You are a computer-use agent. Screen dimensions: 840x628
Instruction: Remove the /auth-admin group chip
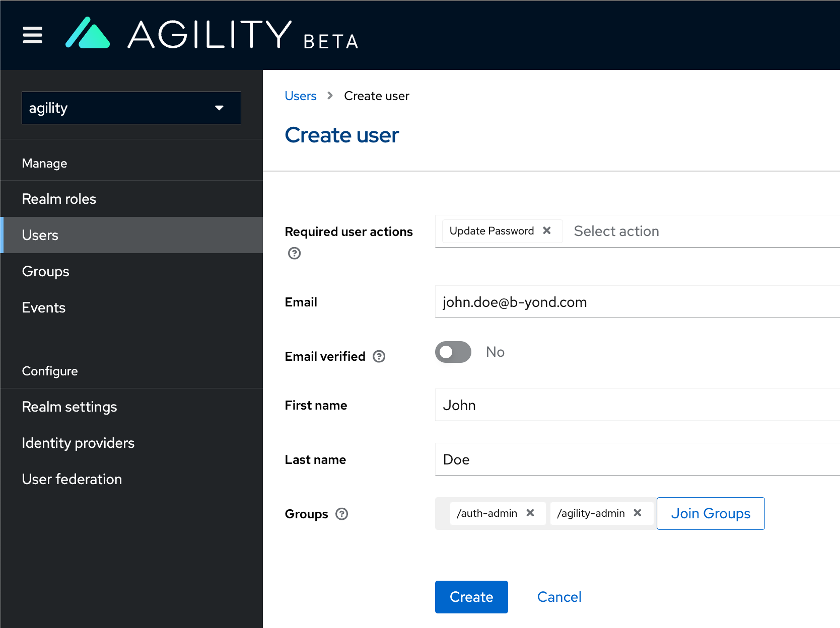click(530, 513)
